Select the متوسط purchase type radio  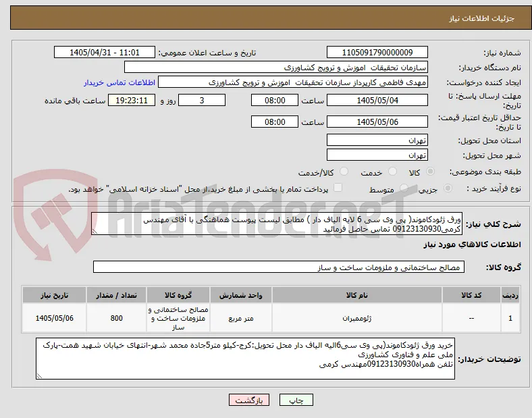pyautogui.click(x=404, y=188)
